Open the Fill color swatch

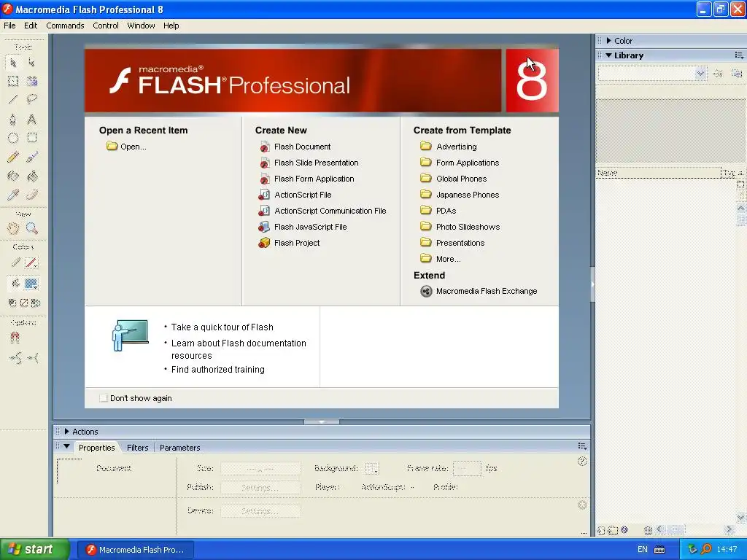31,284
